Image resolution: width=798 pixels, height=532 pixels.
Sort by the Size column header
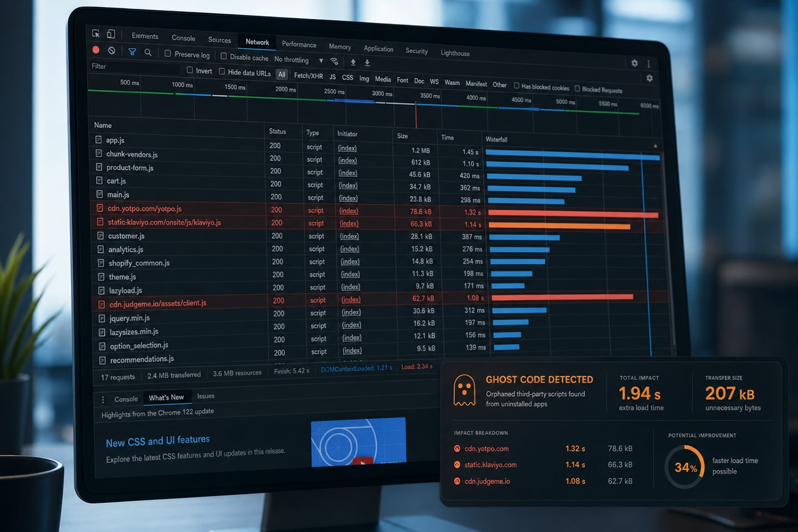pos(402,136)
